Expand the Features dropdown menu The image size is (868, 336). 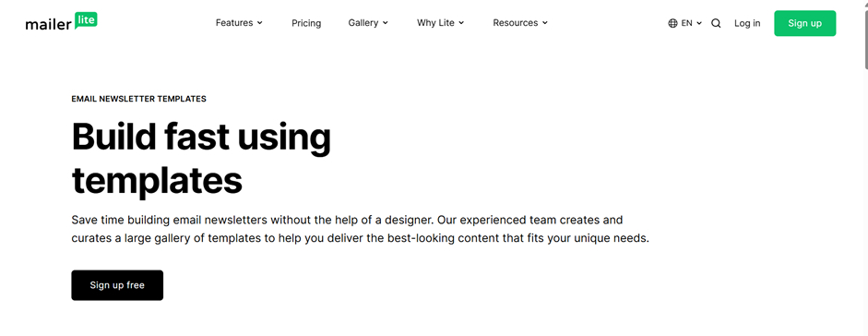point(239,23)
